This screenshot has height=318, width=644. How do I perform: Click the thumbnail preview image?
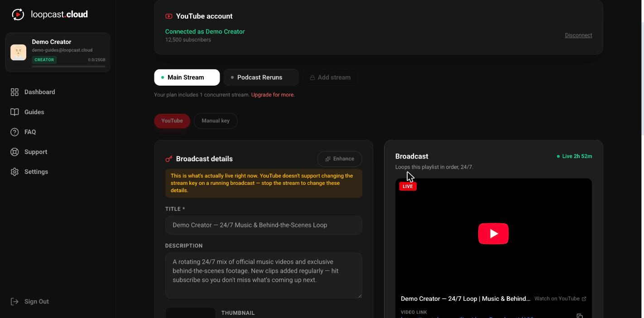pos(191,313)
